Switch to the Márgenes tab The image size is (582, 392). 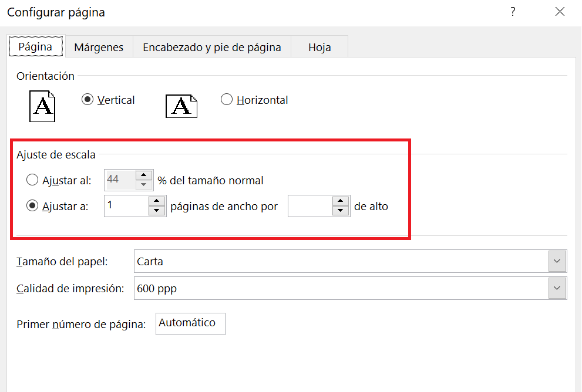coord(99,48)
